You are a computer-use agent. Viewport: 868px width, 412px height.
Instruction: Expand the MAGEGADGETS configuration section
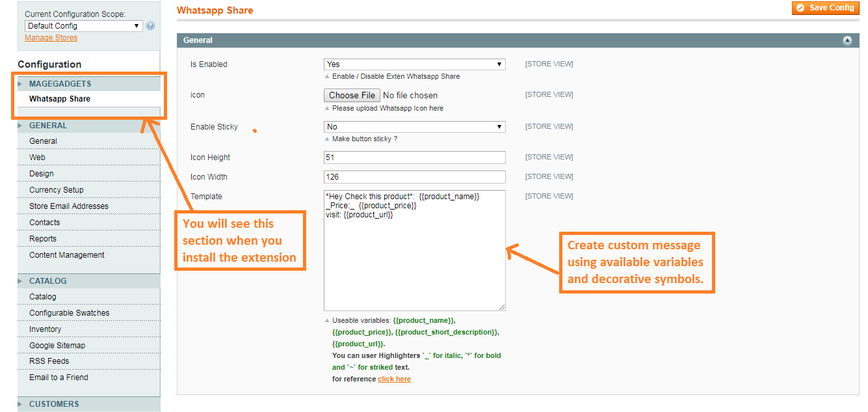89,84
